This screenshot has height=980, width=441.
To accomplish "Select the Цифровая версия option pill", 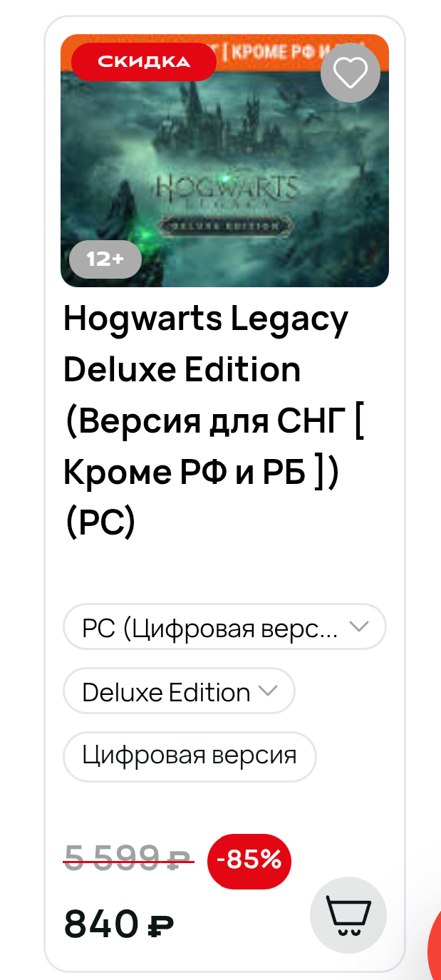I will click(190, 755).
